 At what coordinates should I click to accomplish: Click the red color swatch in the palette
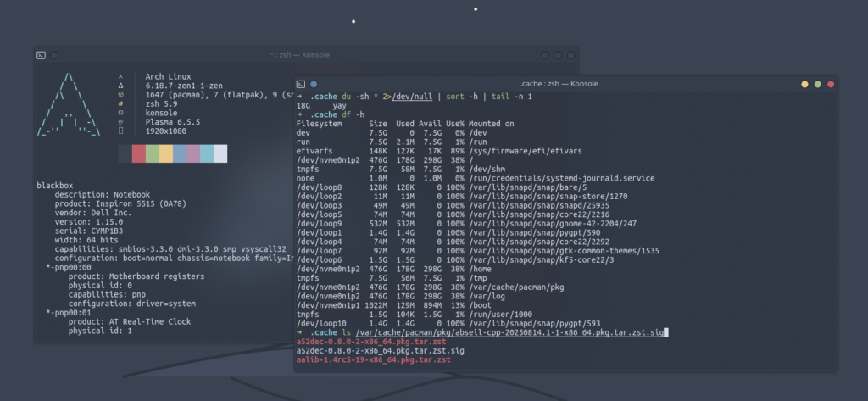click(x=138, y=153)
